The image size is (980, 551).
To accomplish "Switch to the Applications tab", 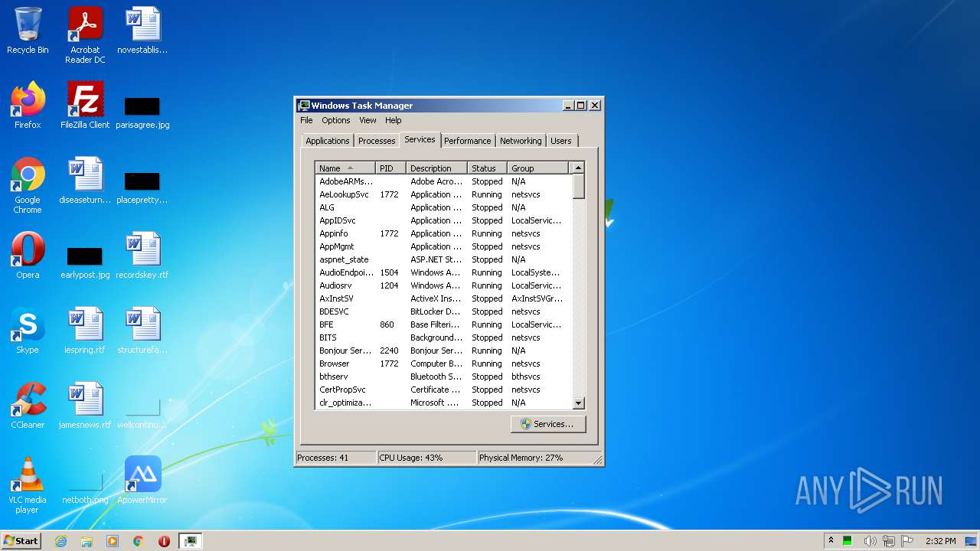I will point(328,141).
